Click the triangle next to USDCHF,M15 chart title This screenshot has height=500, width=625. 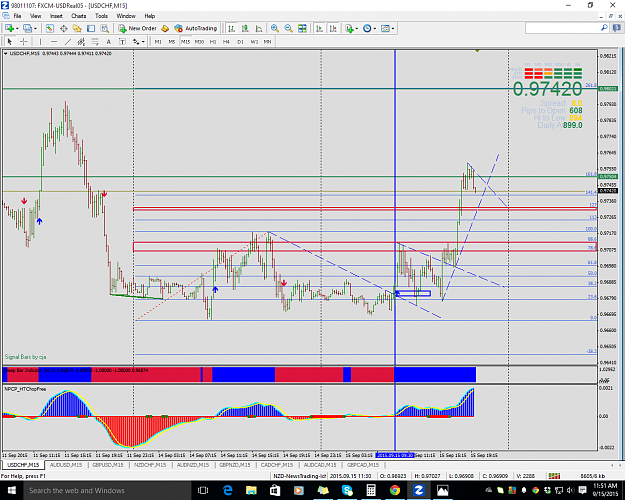(6, 53)
